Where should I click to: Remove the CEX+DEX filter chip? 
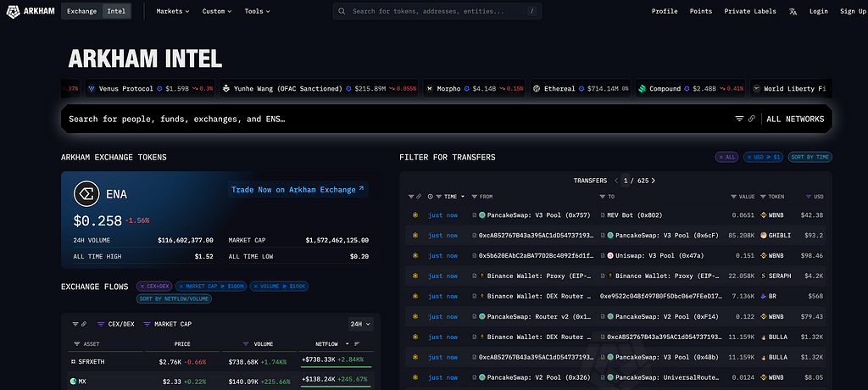tap(154, 287)
